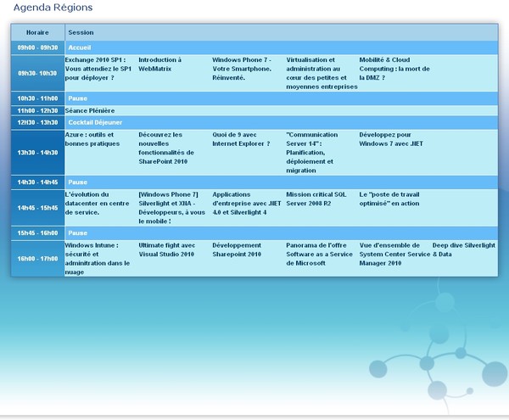Click the Horaire column header
This screenshot has height=420, width=509.
[x=37, y=32]
